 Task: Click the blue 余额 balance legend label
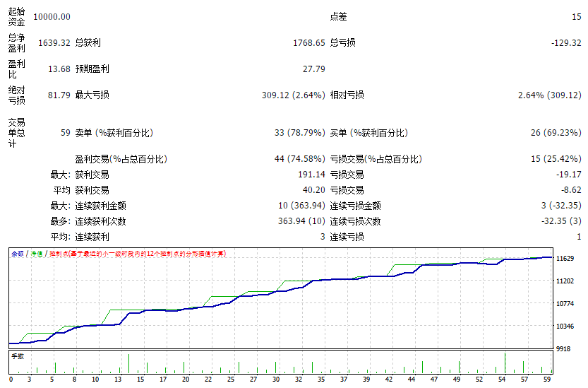[x=17, y=254]
